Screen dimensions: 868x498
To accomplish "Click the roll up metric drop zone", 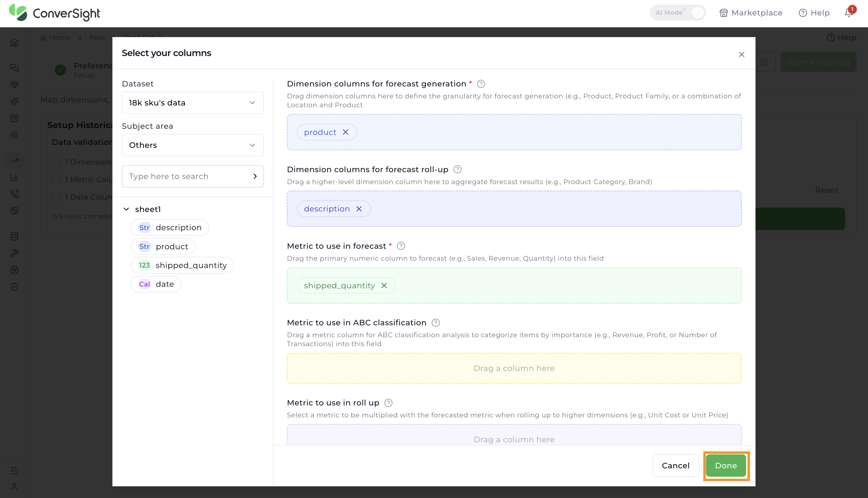I will pyautogui.click(x=514, y=435).
